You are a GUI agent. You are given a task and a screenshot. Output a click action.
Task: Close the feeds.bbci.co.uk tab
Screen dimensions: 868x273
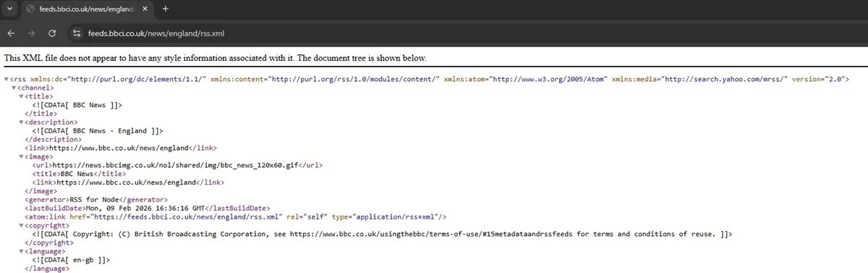144,9
